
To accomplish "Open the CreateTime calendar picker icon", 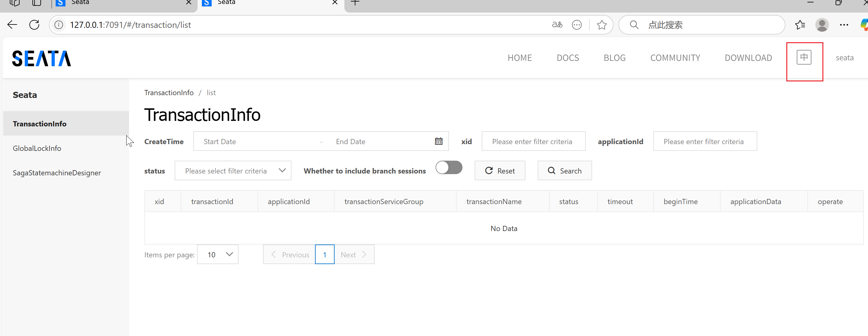I will (438, 141).
